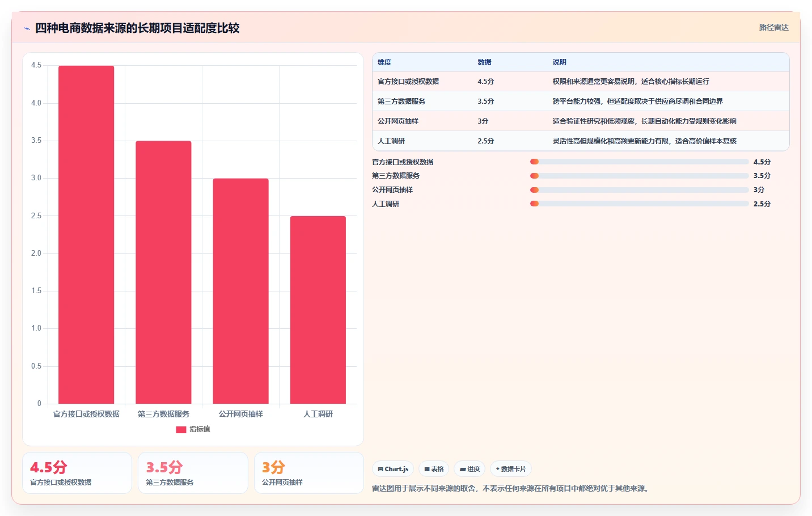Open the 4.5分 官方接口或授权数据 stat card
Viewport: 812px width, 516px height.
77,473
